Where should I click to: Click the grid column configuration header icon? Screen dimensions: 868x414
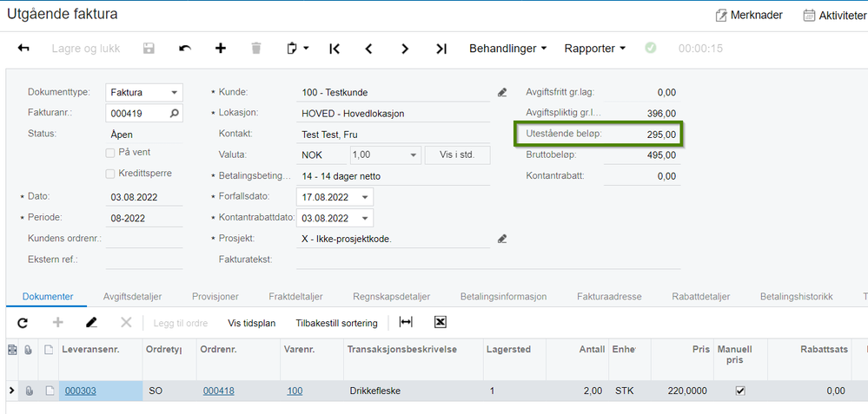coord(12,349)
